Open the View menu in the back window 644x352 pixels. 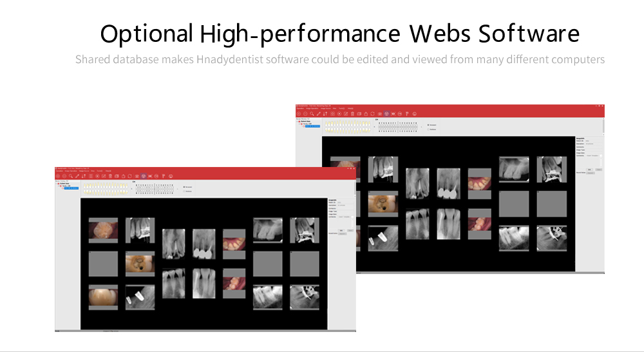pos(334,108)
